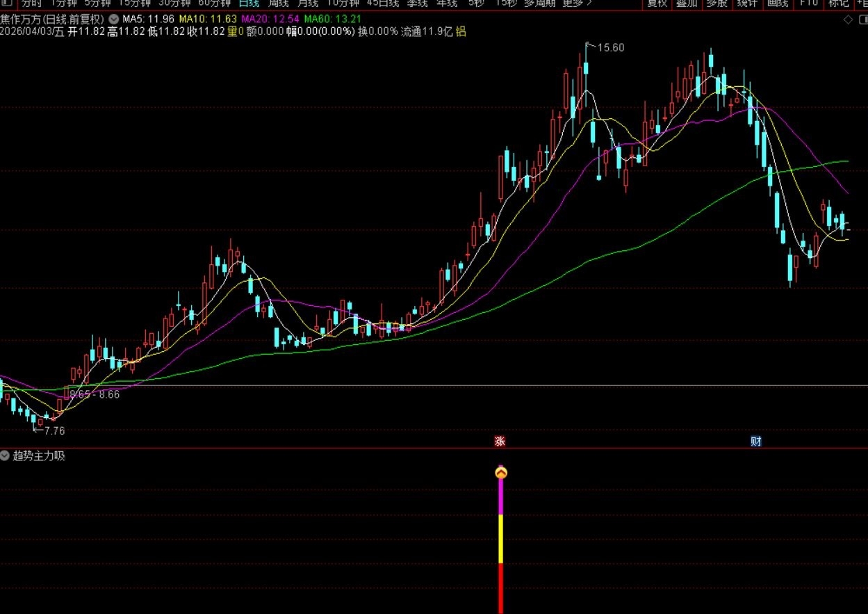Click the orange signal icon atop indicator bar
This screenshot has height=614, width=868.
coord(501,473)
